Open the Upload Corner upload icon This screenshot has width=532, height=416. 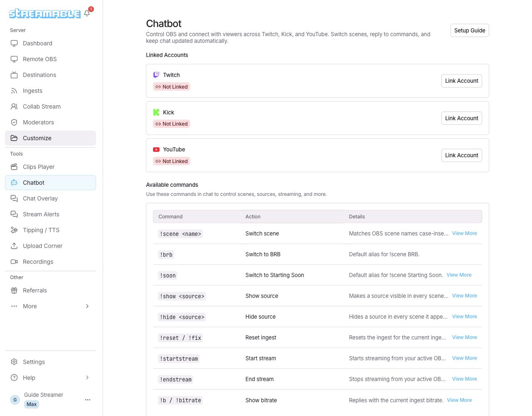point(14,246)
